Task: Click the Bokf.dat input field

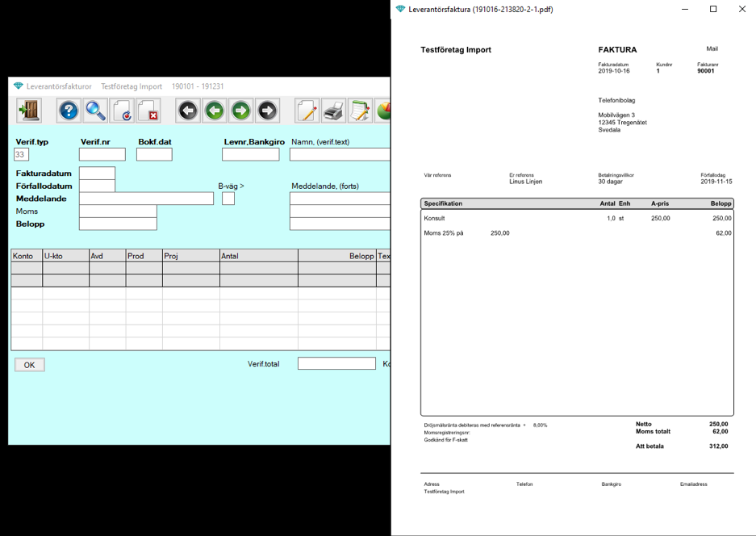Action: coord(154,154)
